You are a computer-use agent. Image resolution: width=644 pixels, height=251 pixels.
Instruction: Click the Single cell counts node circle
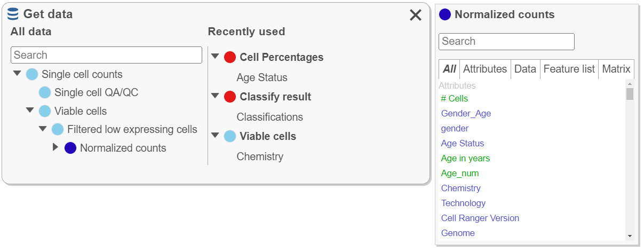[x=32, y=74]
